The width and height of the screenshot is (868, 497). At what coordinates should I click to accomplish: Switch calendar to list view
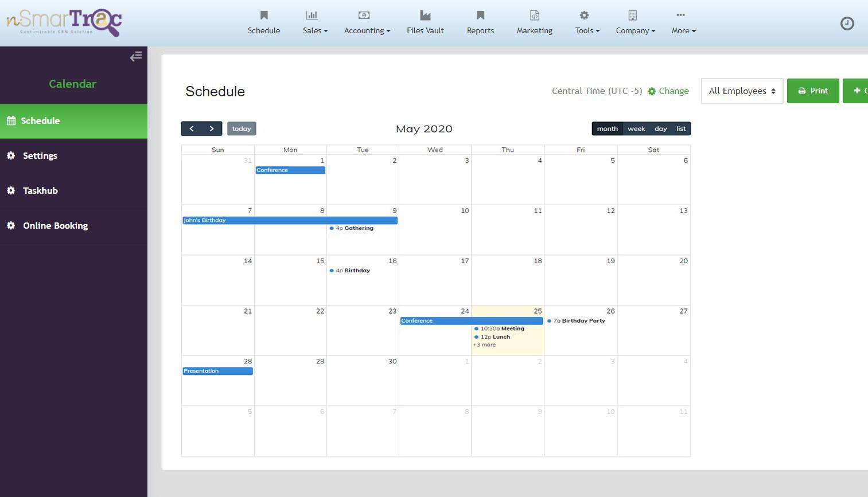pos(681,129)
